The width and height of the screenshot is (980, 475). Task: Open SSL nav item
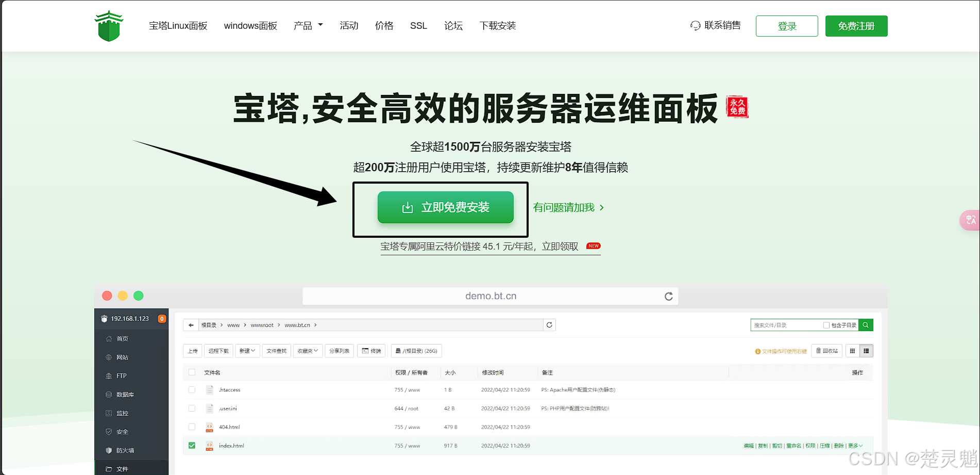(418, 26)
